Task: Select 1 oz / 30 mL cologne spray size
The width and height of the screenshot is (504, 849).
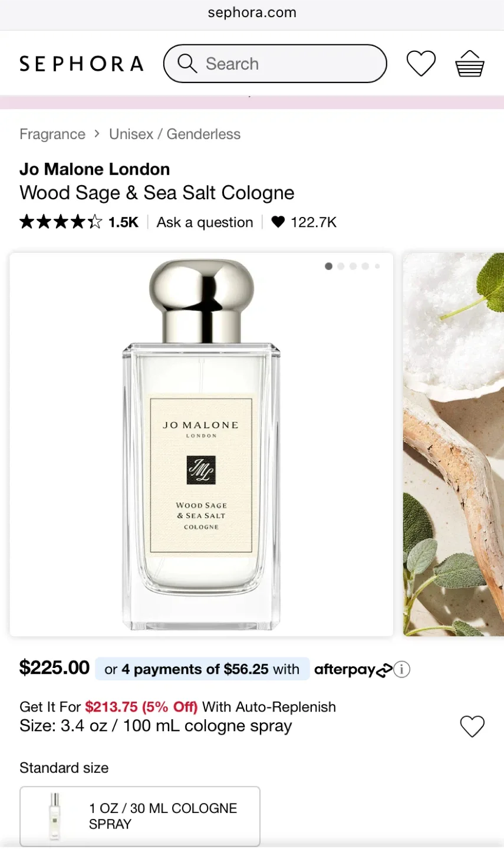Action: point(140,816)
